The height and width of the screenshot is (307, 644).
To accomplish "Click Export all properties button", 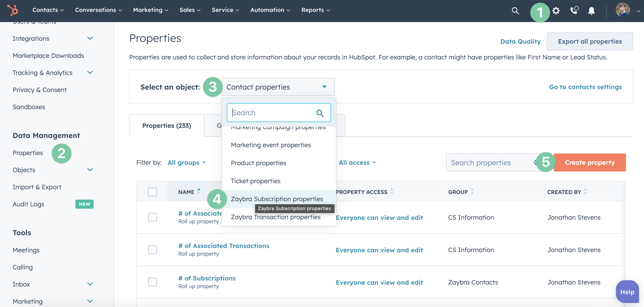I will (x=590, y=41).
